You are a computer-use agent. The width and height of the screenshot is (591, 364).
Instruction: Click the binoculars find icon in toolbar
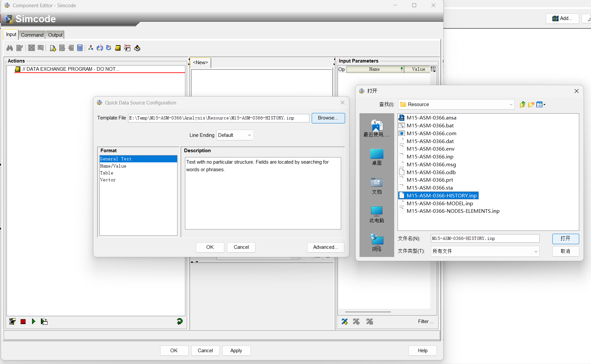[9, 48]
